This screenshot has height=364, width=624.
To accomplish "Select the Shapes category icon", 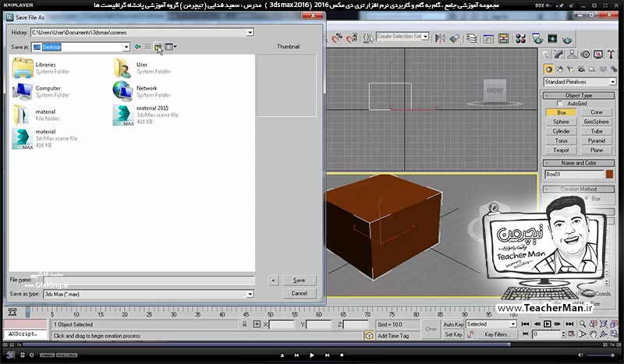I will tap(560, 69).
